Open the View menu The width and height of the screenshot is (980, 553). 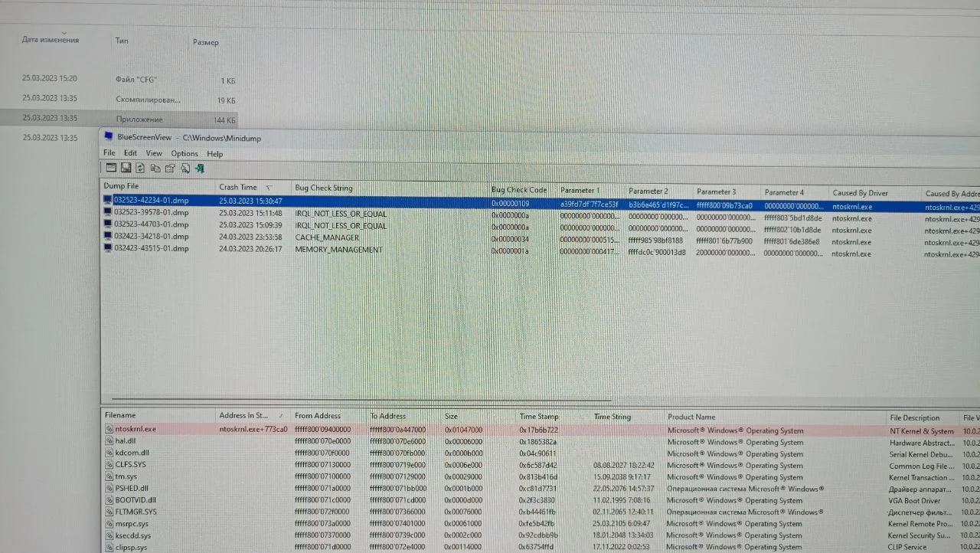[154, 153]
